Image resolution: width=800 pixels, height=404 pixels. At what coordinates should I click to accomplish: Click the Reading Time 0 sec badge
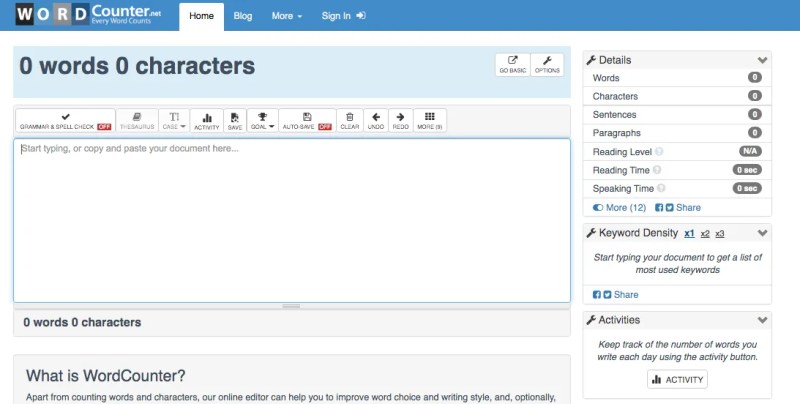click(x=747, y=170)
